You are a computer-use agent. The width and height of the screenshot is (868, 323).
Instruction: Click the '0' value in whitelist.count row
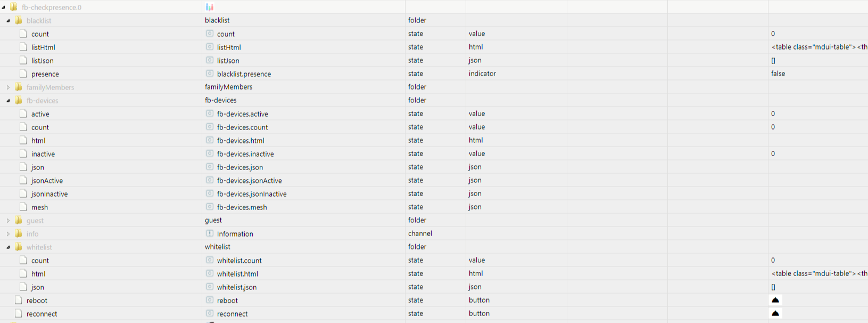pos(773,260)
